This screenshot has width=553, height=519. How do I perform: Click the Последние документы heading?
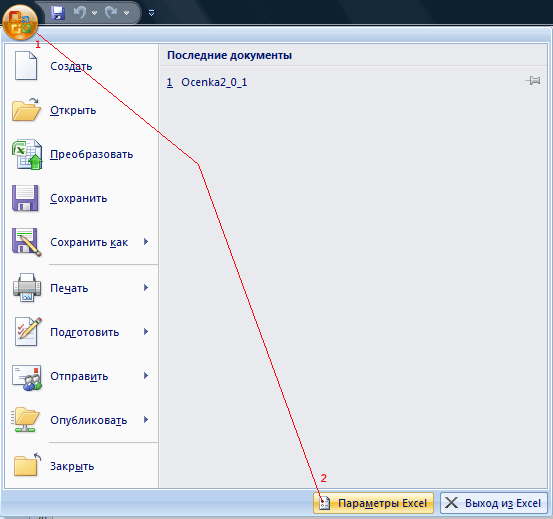click(x=229, y=55)
